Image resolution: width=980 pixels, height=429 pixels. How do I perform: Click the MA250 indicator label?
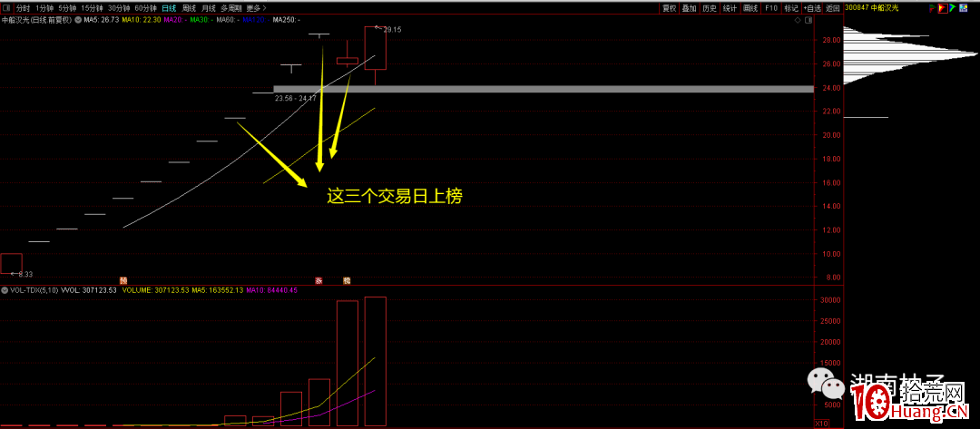coord(286,20)
